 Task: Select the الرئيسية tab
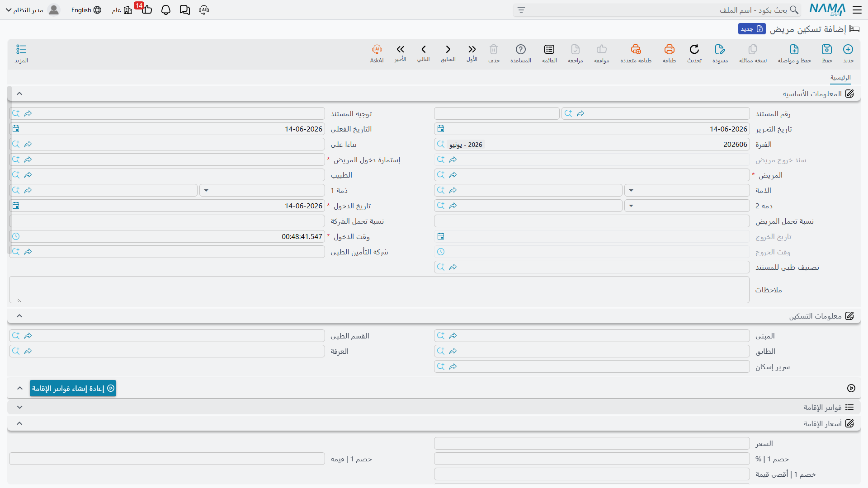(840, 78)
